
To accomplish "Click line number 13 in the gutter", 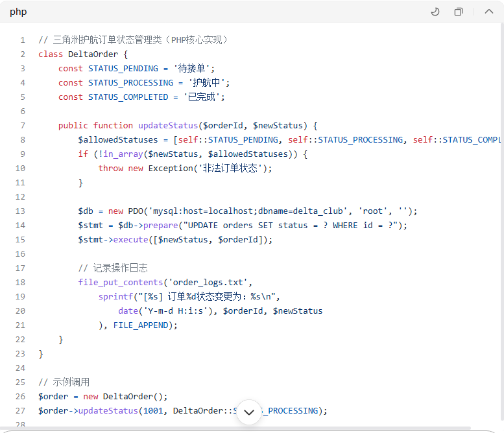I will 20,211.
